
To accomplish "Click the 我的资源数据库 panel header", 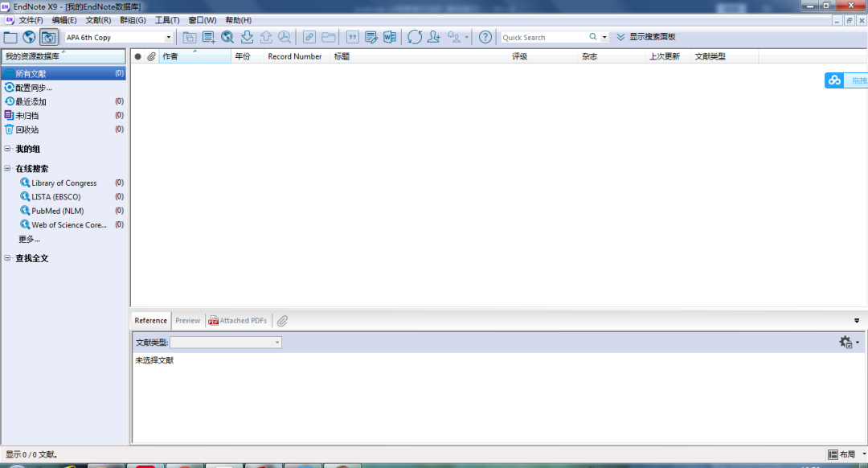I will 63,56.
